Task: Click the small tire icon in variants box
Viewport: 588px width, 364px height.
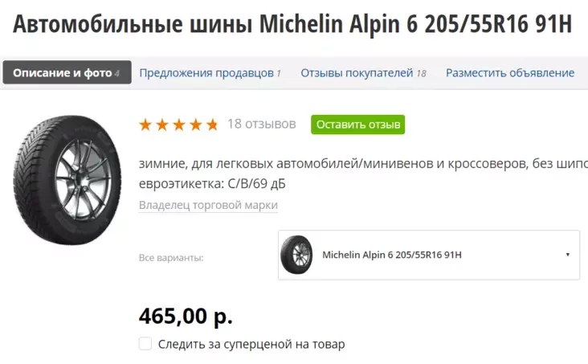Action: tap(296, 255)
